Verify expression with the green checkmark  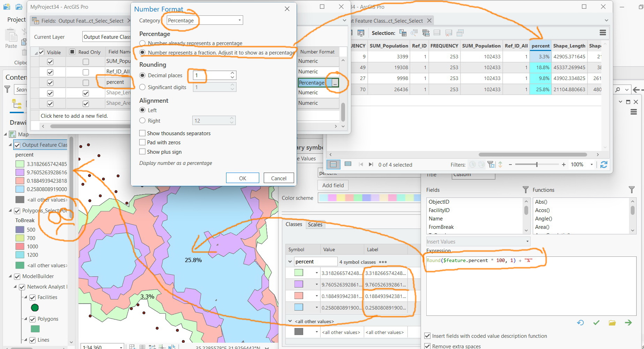(x=596, y=323)
